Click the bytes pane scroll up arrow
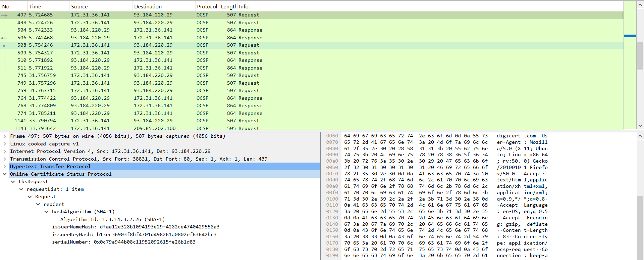The width and height of the screenshot is (644, 260). (640, 136)
